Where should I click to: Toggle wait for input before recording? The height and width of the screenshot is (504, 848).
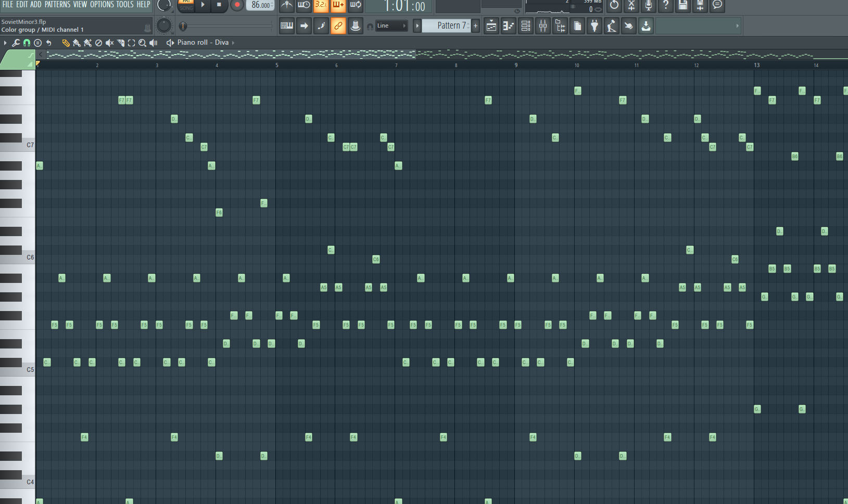point(303,5)
